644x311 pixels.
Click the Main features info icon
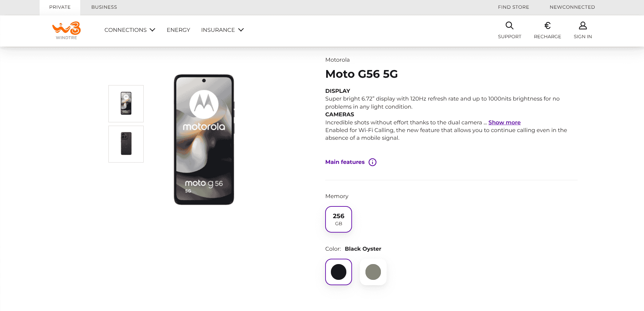click(372, 162)
